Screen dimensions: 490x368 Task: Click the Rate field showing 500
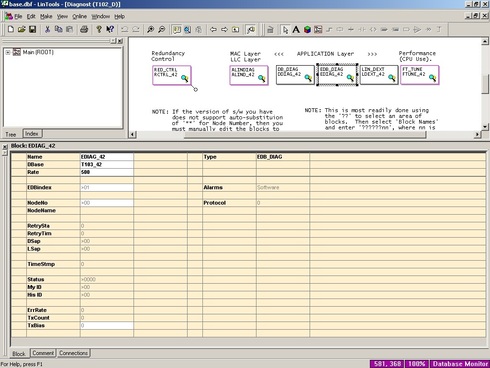[107, 172]
